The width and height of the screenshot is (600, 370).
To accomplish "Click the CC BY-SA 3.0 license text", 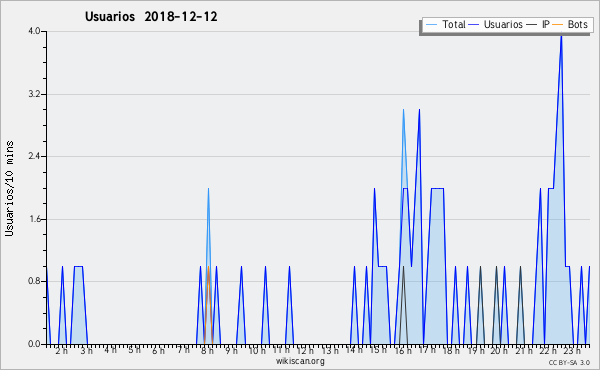I will tap(569, 362).
